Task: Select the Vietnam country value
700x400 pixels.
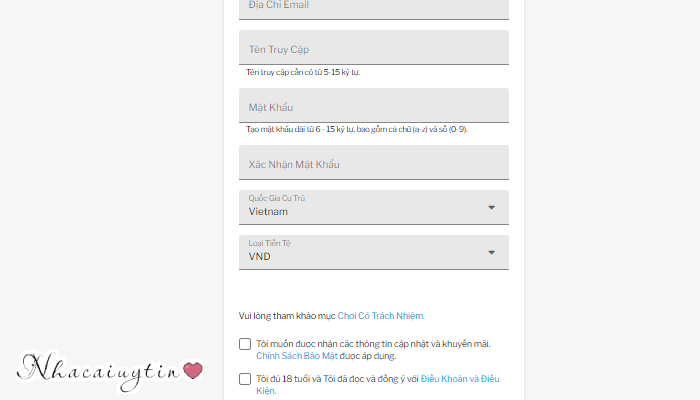Action: coord(268,212)
